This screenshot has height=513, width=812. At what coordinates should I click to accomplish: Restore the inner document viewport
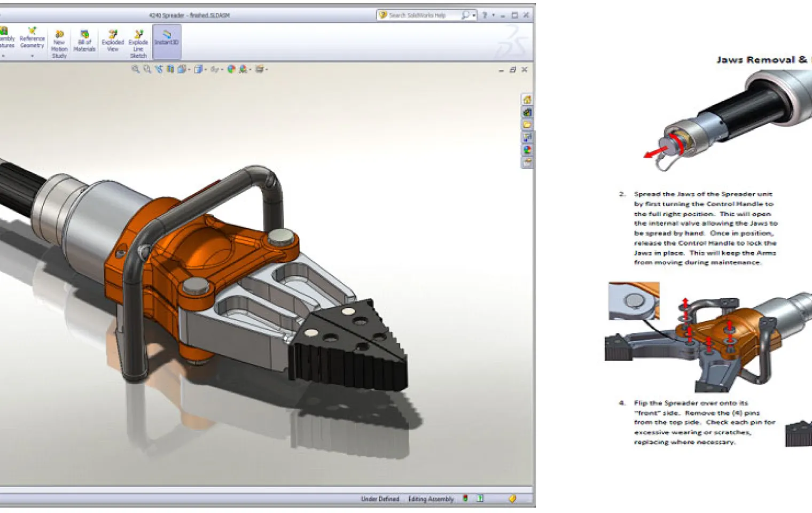(x=513, y=69)
